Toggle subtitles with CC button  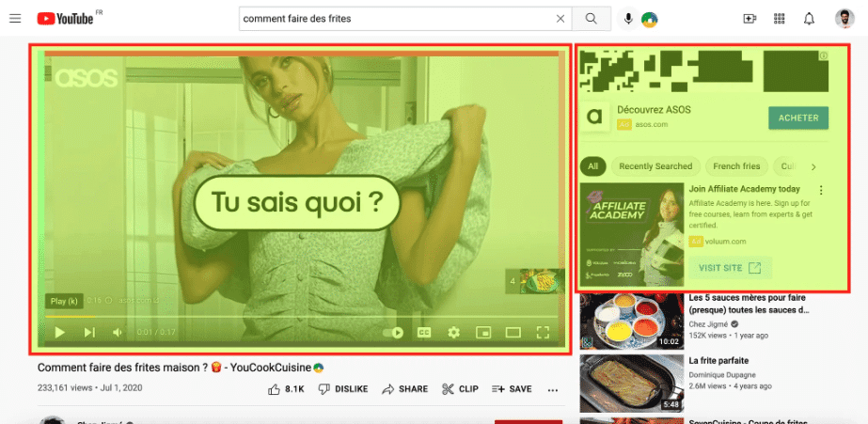pyautogui.click(x=424, y=332)
